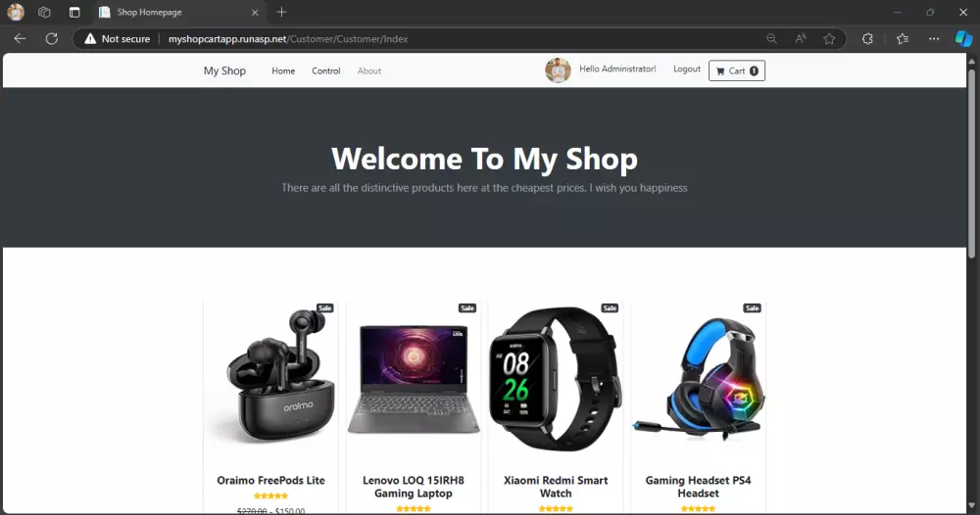Click the browser zoom magnifier icon
980x515 pixels.
[772, 39]
